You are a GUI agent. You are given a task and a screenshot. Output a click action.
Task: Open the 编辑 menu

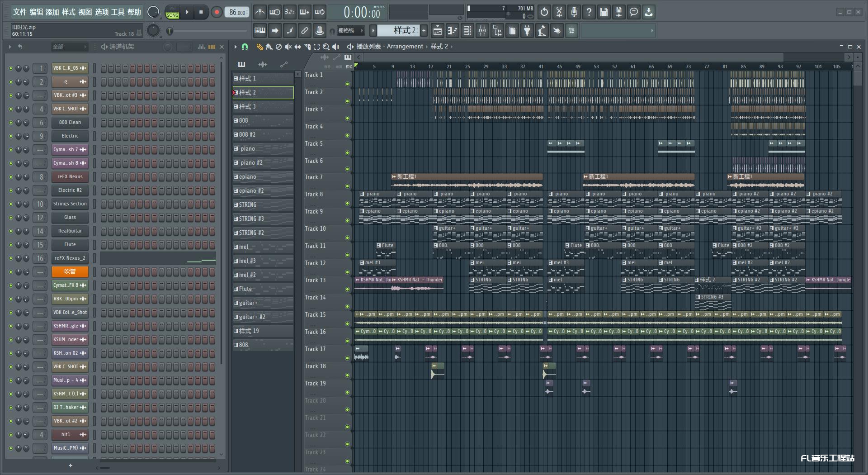point(36,12)
